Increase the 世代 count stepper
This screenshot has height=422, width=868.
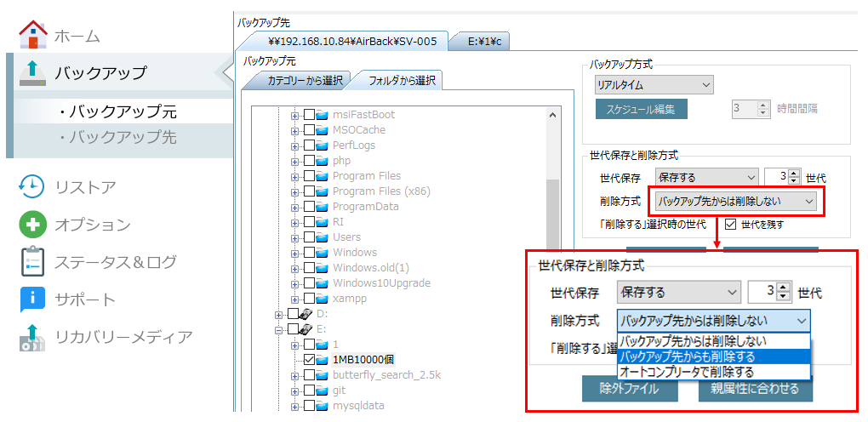click(794, 174)
